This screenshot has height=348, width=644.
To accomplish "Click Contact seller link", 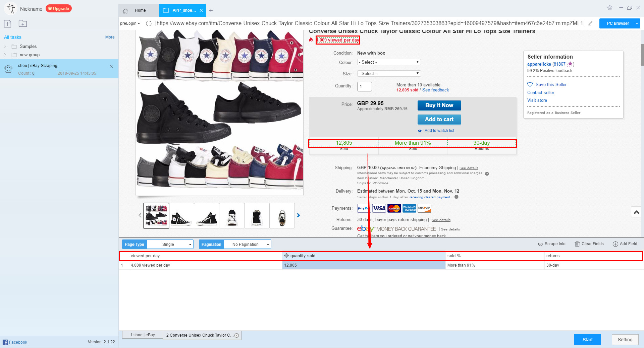I will pos(541,93).
